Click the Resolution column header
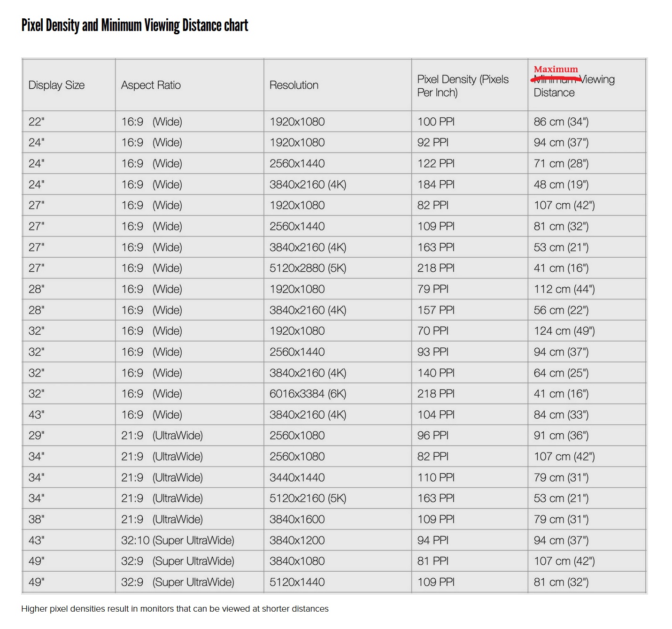Screen dimensions: 672x629 (338, 85)
